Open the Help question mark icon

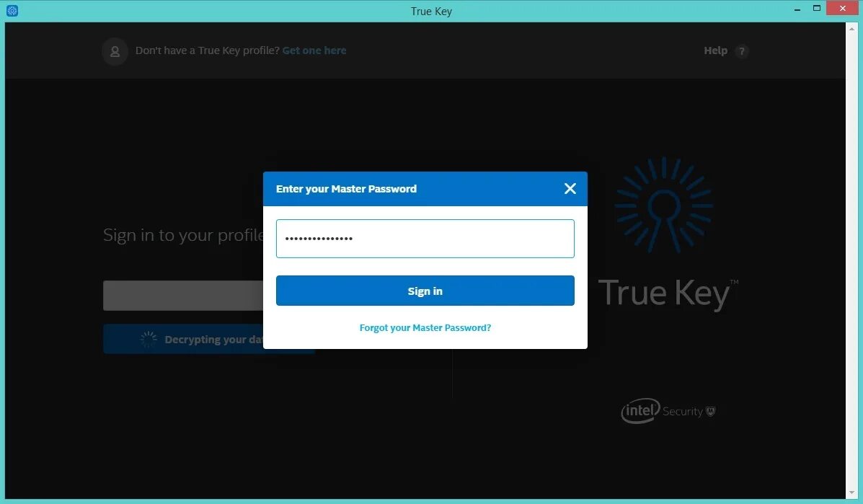pos(741,51)
